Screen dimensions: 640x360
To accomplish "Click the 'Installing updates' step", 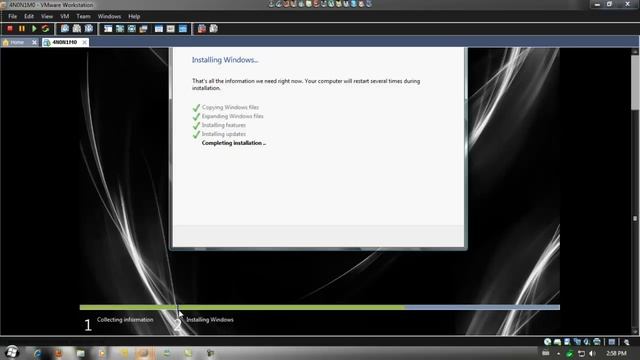I will [224, 134].
